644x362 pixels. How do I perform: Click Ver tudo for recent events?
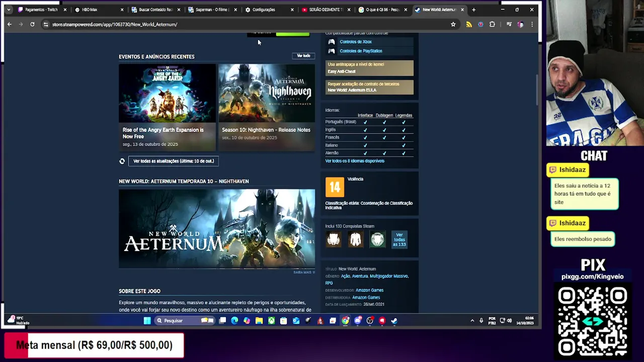303,56
